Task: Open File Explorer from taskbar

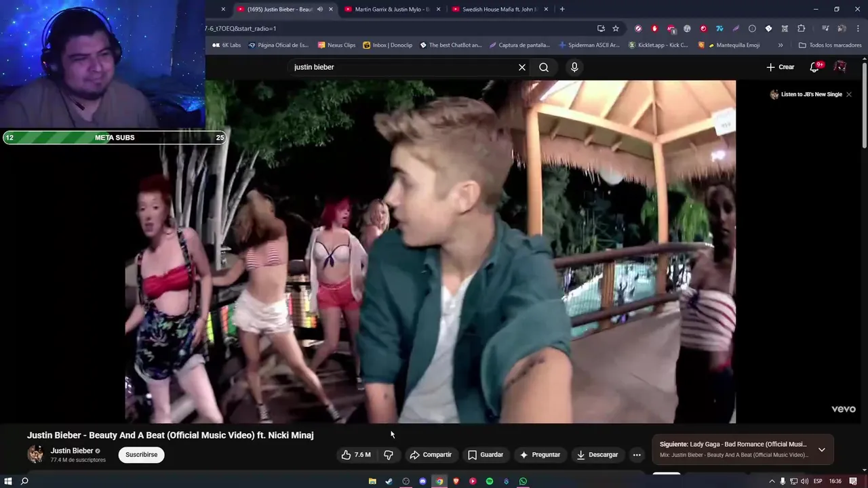Action: point(372,481)
